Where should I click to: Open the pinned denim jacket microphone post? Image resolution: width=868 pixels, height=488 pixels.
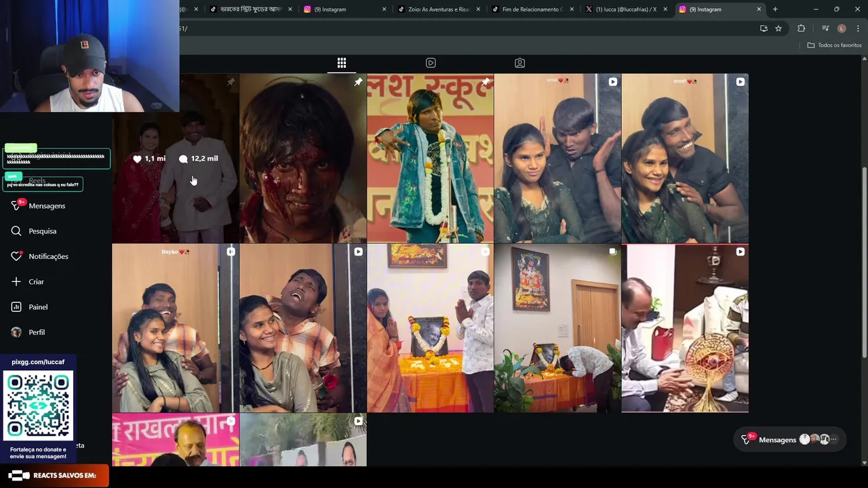431,158
